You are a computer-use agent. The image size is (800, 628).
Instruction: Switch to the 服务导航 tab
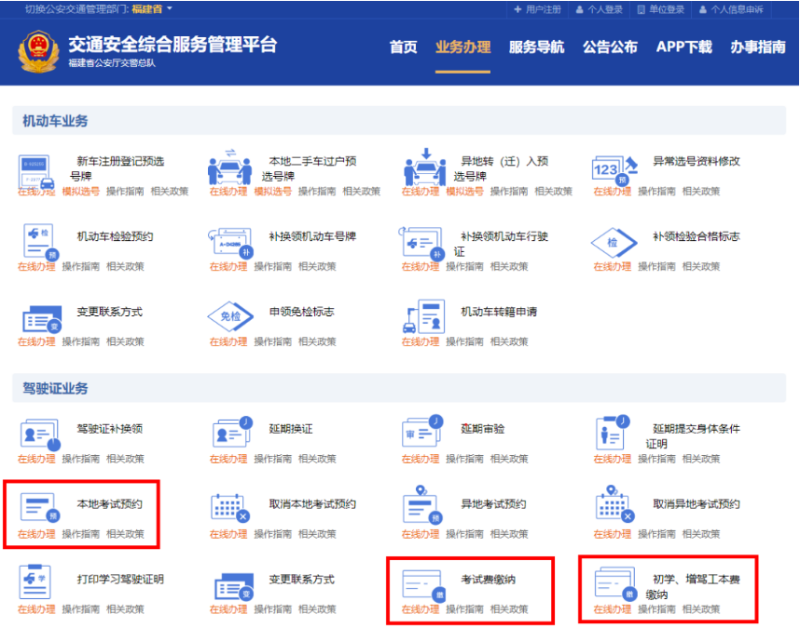[x=536, y=47]
